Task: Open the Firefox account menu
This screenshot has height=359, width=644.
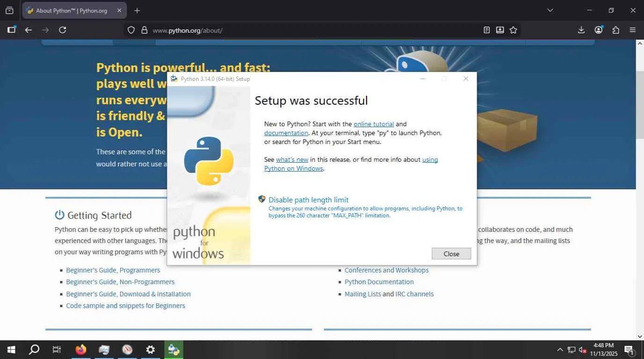Action: [x=599, y=30]
